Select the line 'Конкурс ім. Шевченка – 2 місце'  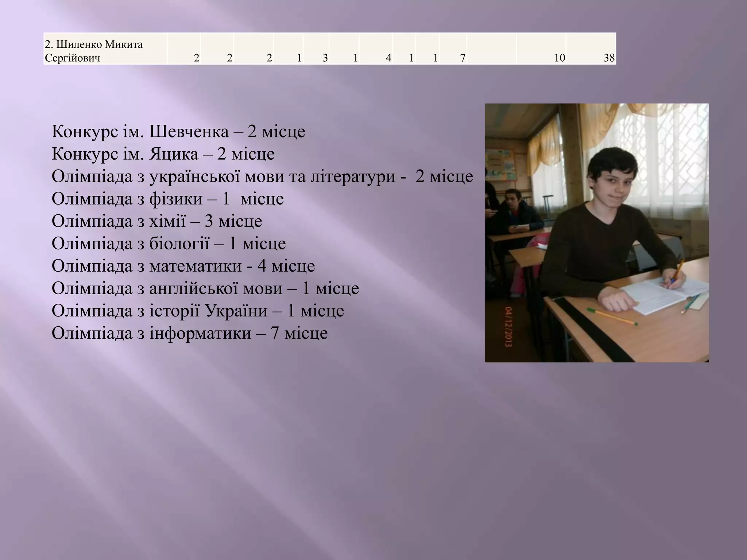(178, 132)
